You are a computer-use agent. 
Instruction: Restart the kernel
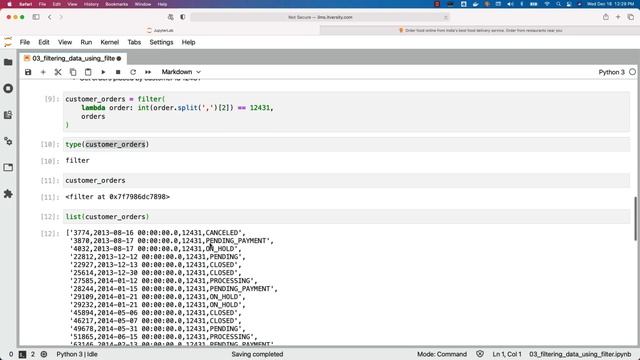(x=133, y=72)
